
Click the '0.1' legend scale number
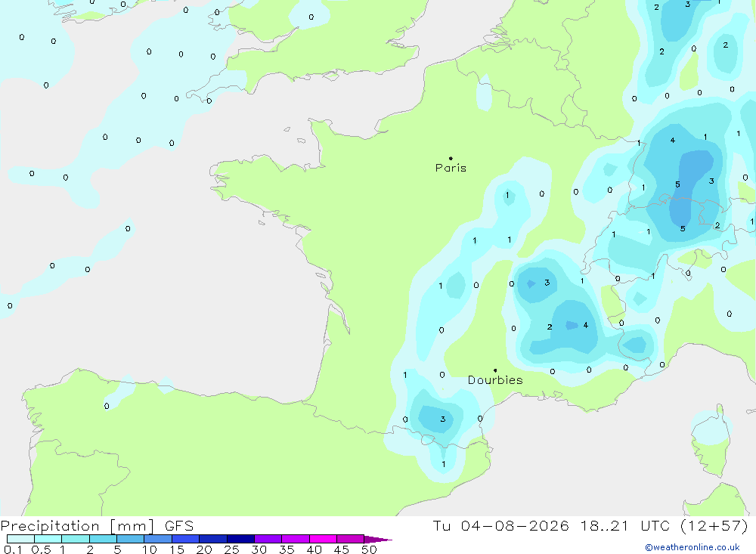tap(13, 549)
